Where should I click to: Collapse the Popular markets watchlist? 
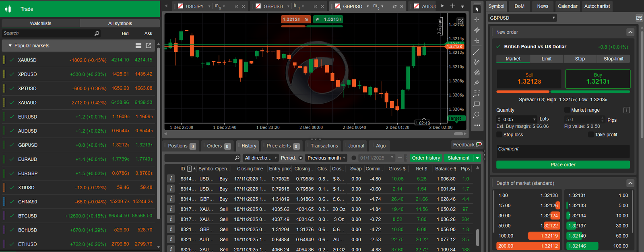pyautogui.click(x=10, y=46)
